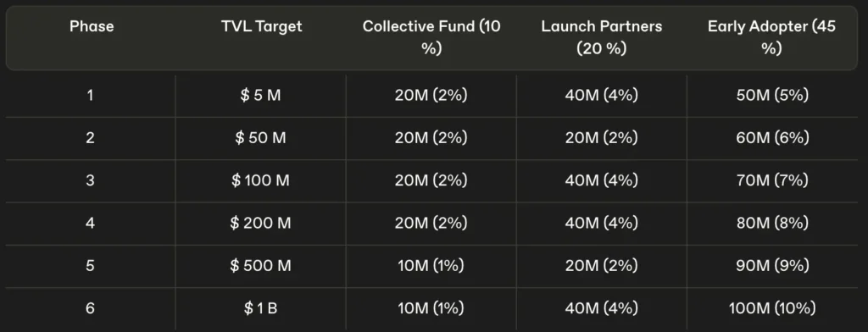Click the Phase 6 row number
The height and width of the screenshot is (332, 868).
pos(90,309)
